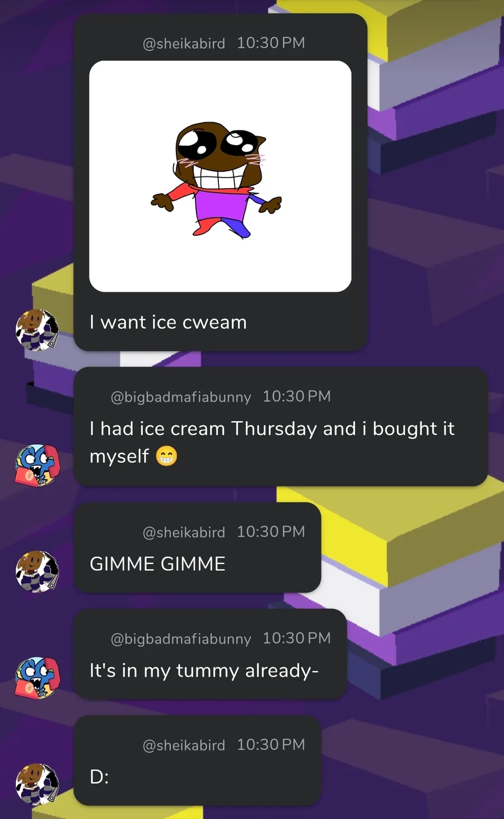
Task: View sheikabird's avatar beside the "D:" message
Action: [37, 784]
